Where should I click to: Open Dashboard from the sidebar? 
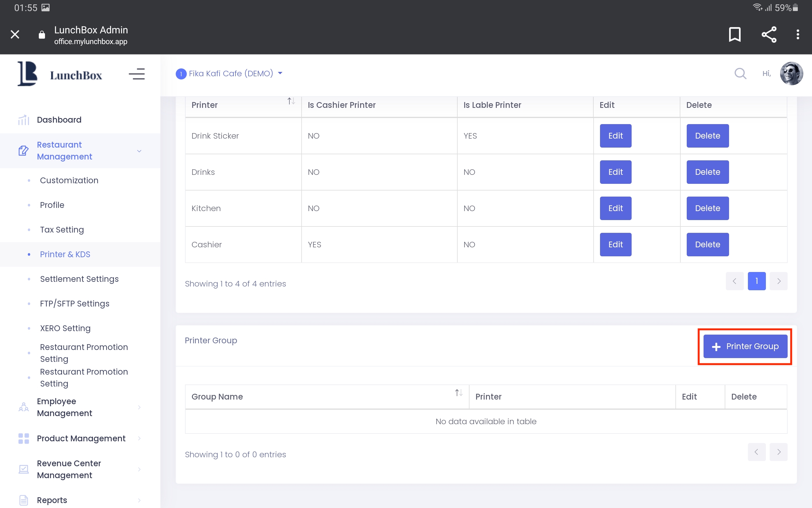point(59,120)
